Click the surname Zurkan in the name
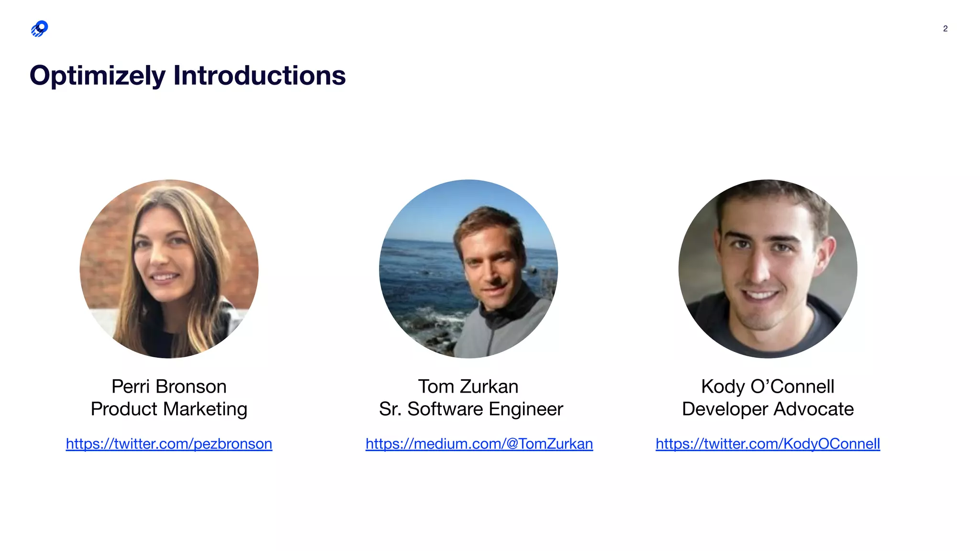The width and height of the screenshot is (980, 551). click(489, 386)
